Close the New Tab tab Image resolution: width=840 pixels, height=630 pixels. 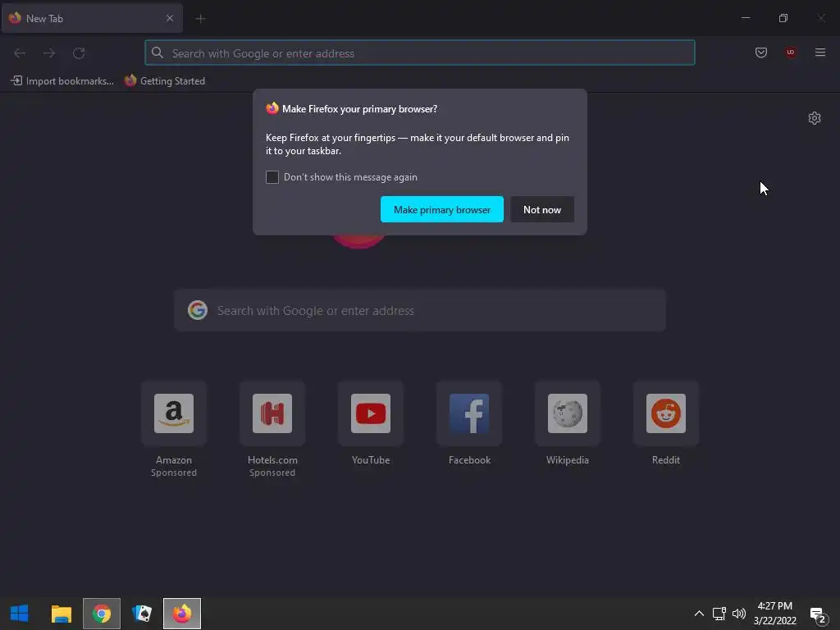click(169, 18)
